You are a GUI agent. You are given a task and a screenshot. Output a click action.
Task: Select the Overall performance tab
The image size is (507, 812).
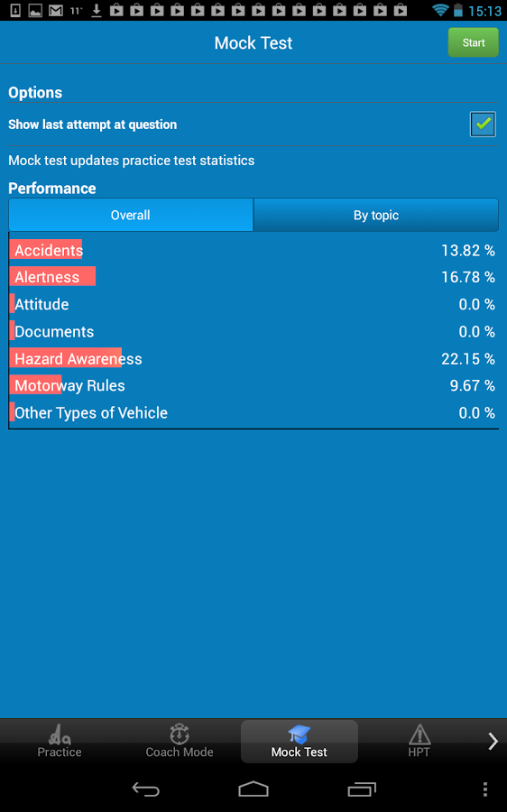[131, 215]
